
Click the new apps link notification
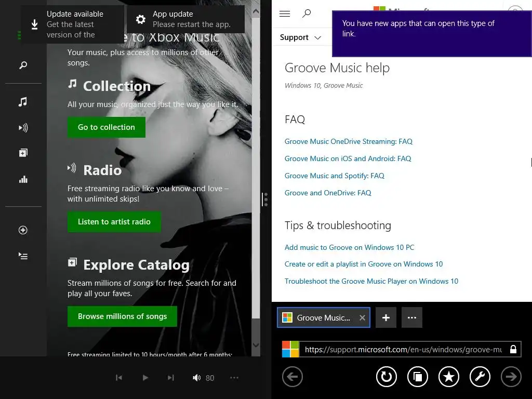[x=432, y=34]
